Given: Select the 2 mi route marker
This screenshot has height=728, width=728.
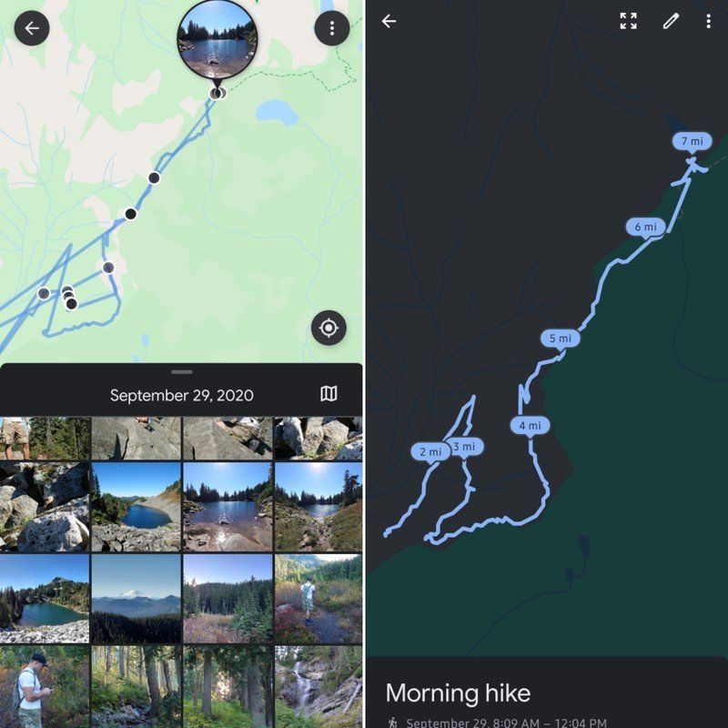Looking at the screenshot, I should 430,452.
